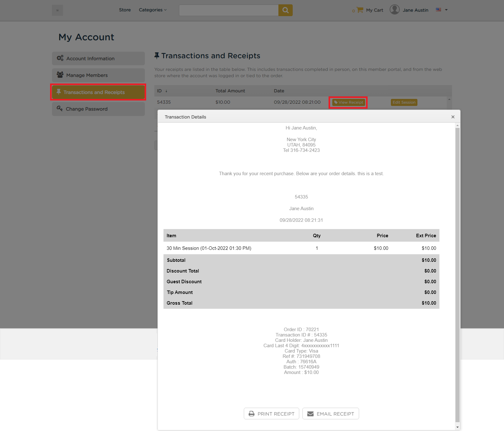Open the shopping cart icon
This screenshot has width=504, height=431.
pyautogui.click(x=360, y=10)
